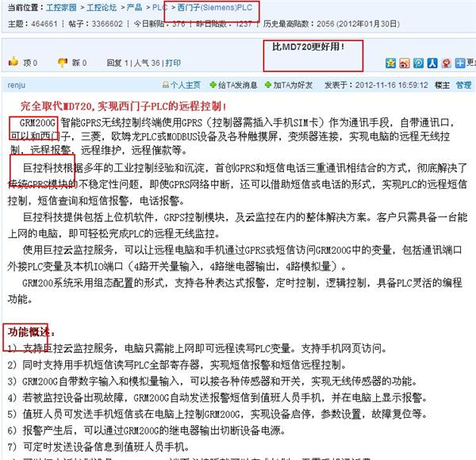Click the 个人主页 profile icon

[166, 85]
